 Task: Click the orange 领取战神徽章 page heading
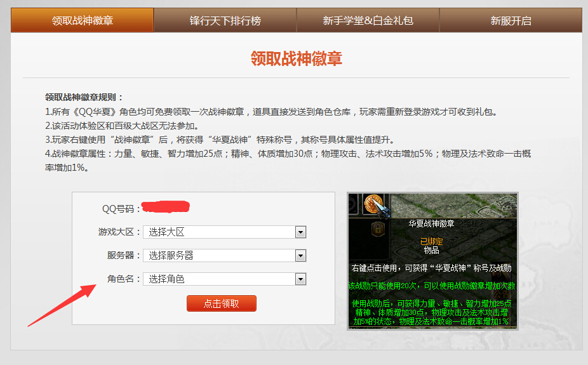(297, 58)
